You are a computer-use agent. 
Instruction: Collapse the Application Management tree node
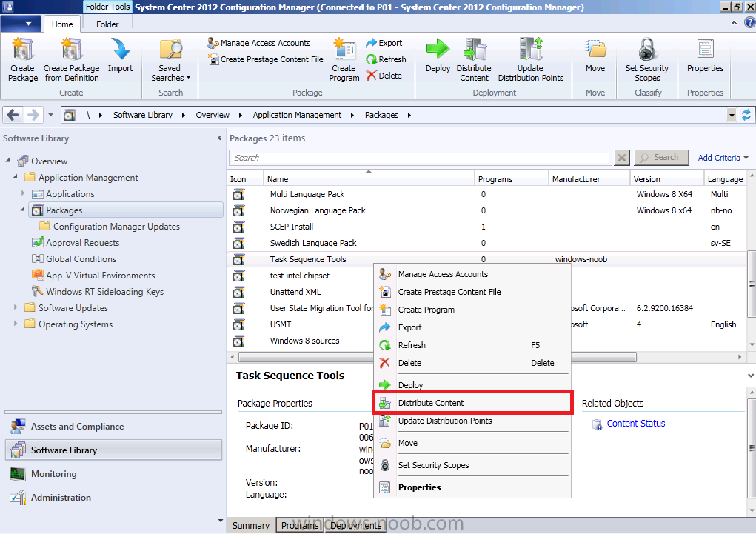point(16,176)
